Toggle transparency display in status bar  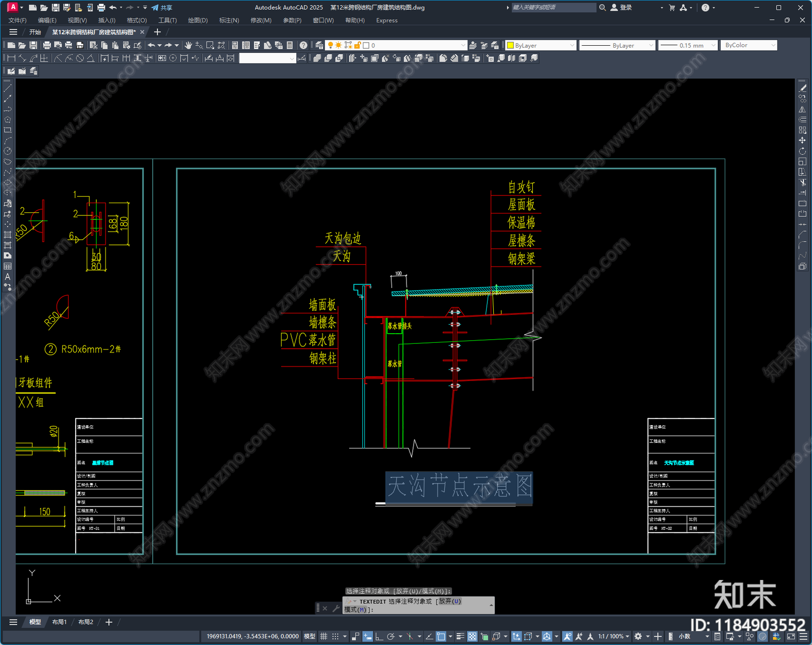[472, 636]
